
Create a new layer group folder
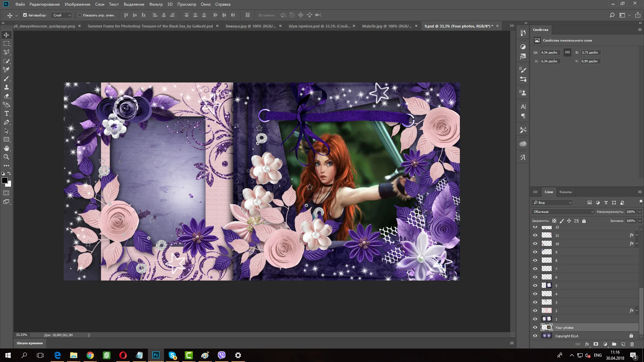pyautogui.click(x=614, y=344)
